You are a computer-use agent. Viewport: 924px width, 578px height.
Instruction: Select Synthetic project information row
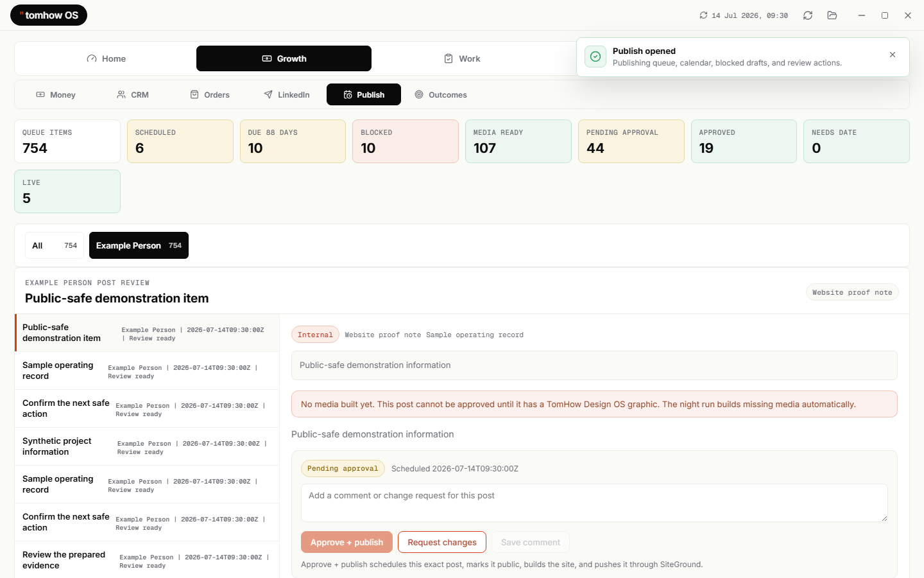(148, 446)
